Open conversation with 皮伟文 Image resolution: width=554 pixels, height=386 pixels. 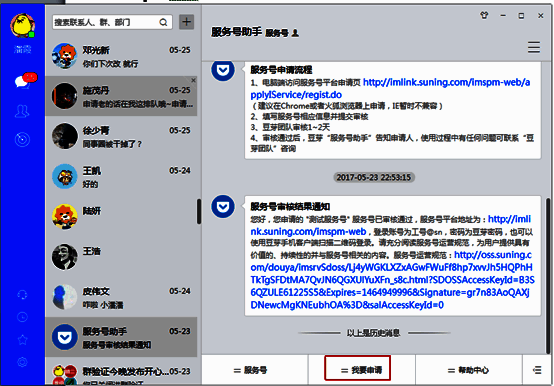pyautogui.click(x=121, y=297)
